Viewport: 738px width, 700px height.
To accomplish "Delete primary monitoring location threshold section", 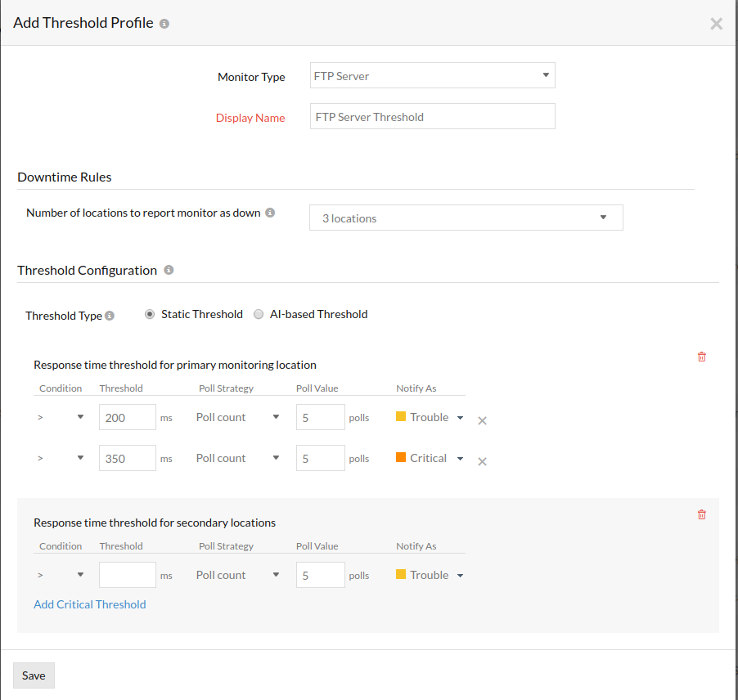I will [x=701, y=357].
